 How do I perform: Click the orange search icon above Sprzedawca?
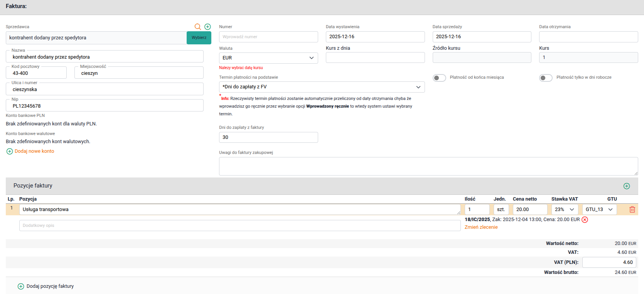[x=197, y=27]
